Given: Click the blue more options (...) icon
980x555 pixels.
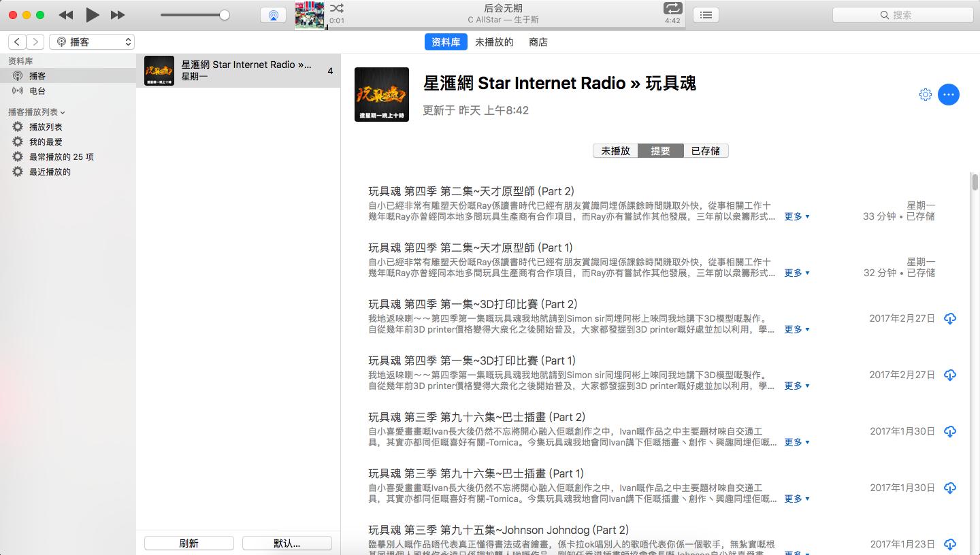Looking at the screenshot, I should [x=949, y=95].
